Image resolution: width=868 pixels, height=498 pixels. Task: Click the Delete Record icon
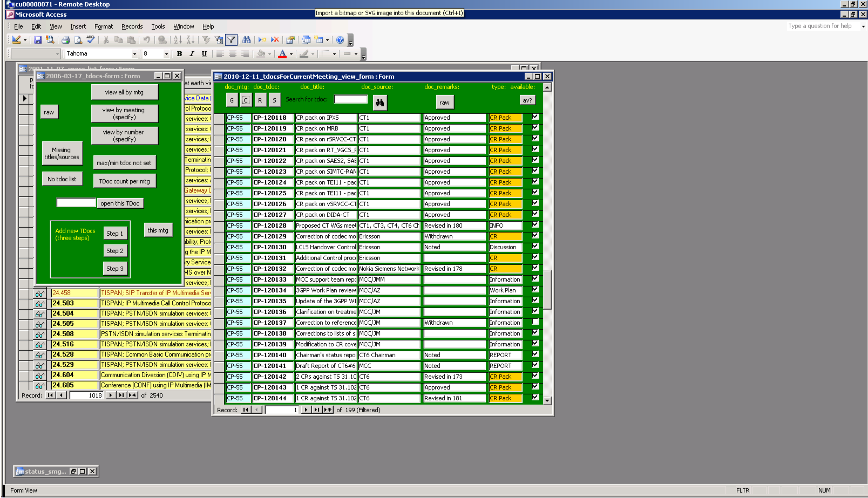[x=275, y=40]
